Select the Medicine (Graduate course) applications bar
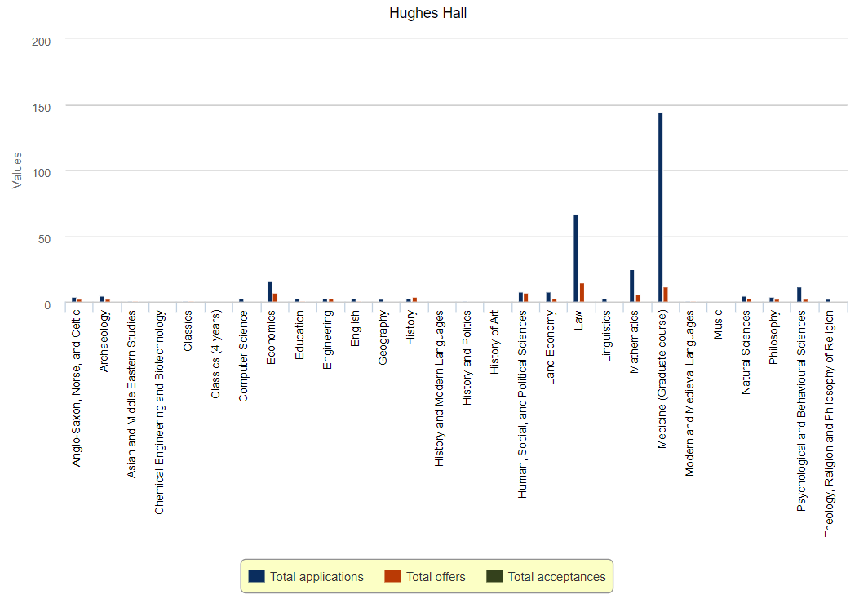This screenshot has height=612, width=868. 661,208
